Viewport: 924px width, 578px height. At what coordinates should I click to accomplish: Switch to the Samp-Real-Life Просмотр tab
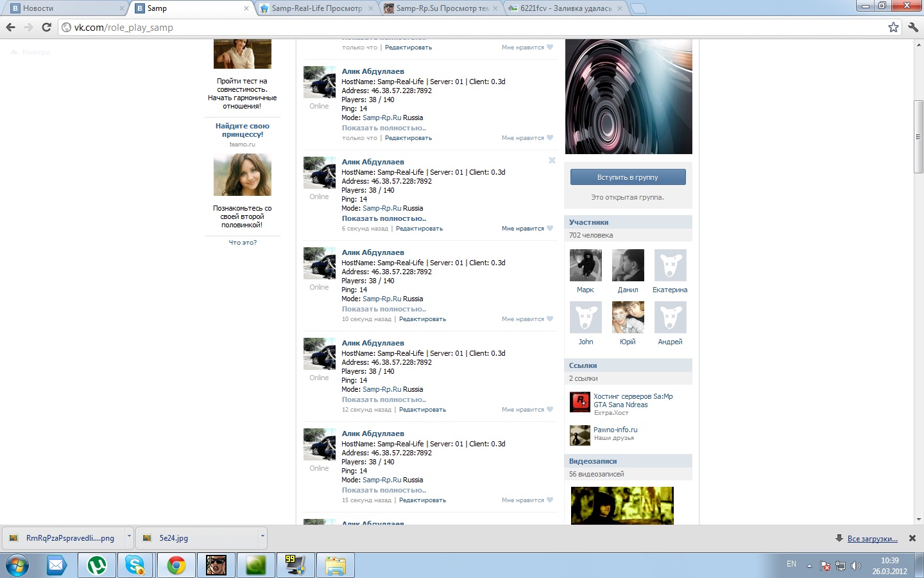coord(316,8)
